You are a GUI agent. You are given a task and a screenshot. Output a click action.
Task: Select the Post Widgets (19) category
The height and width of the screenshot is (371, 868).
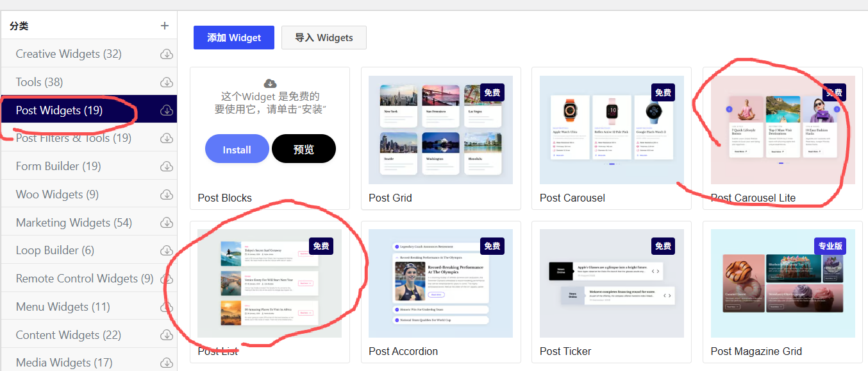59,110
